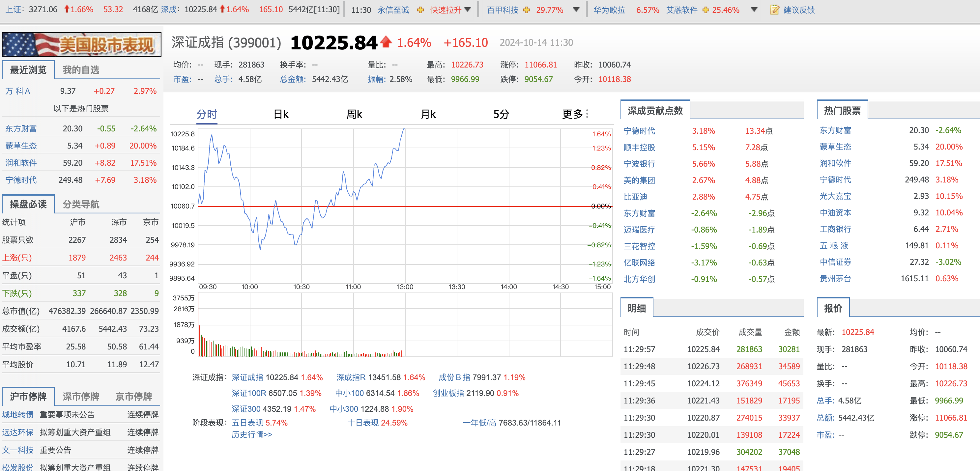
Task: Click the plus icon next to 百甲科技
Action: [527, 10]
